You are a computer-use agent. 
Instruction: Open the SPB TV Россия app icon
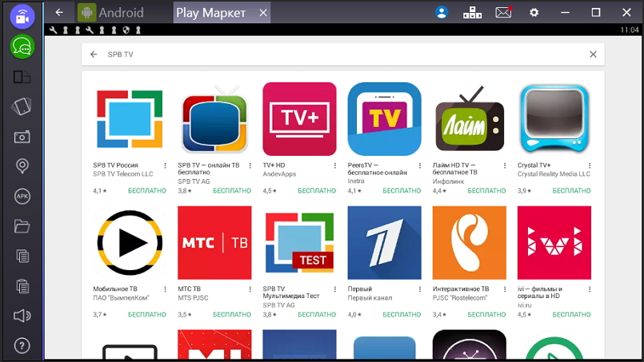tap(130, 119)
